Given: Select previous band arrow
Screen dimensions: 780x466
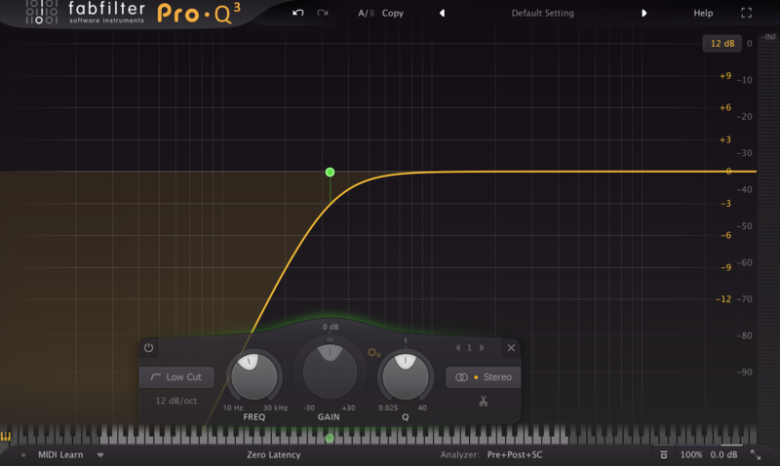Looking at the screenshot, I should pyautogui.click(x=458, y=348).
